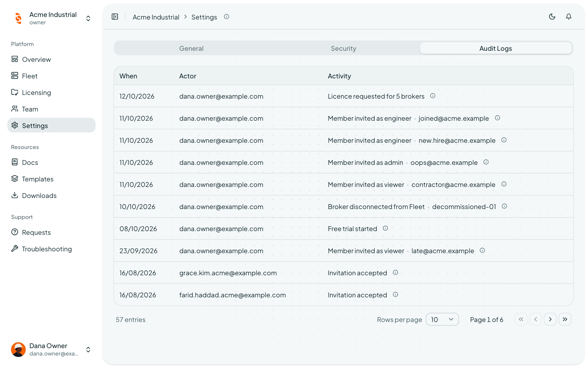Select Audit Logs tab

coord(496,48)
